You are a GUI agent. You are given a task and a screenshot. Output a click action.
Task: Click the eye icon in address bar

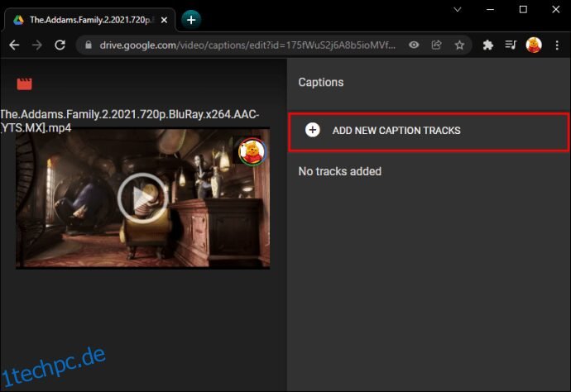point(414,45)
